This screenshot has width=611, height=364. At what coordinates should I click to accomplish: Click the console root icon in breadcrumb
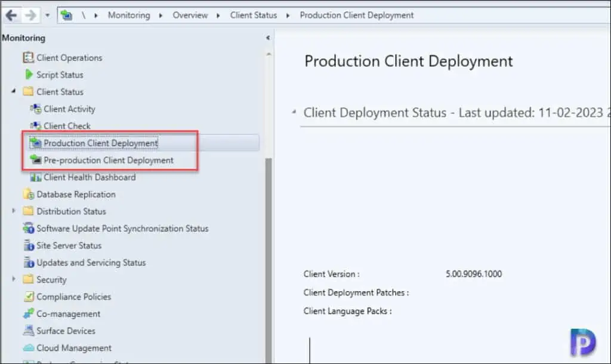point(67,15)
